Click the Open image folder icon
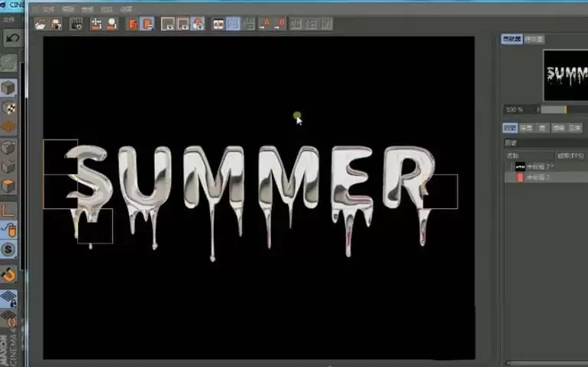The image size is (588, 367). pyautogui.click(x=40, y=24)
